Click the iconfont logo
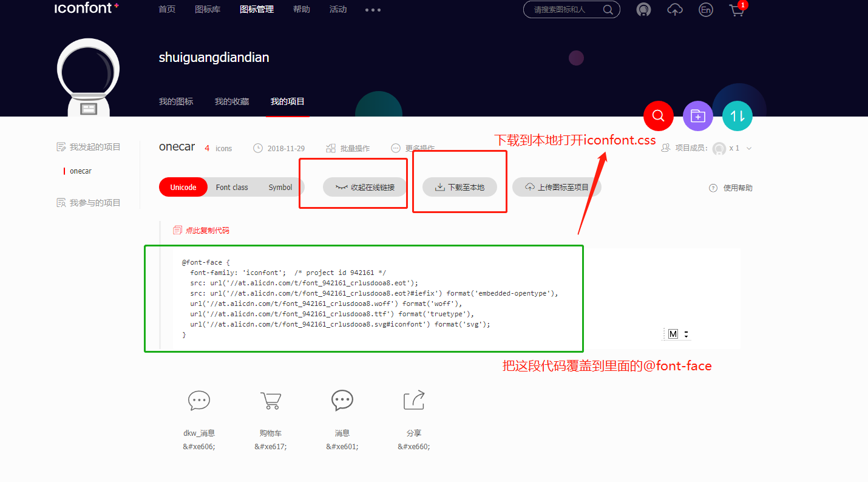Viewport: 868px width, 482px height. pyautogui.click(x=86, y=8)
